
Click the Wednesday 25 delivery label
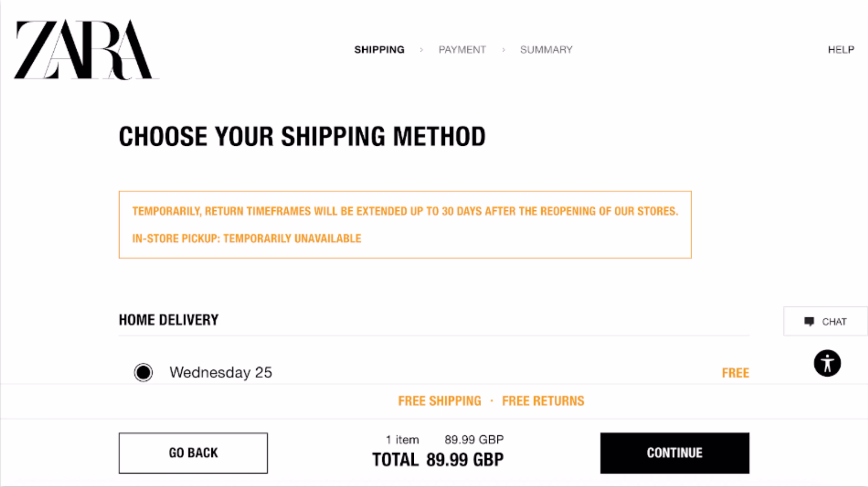(x=221, y=372)
